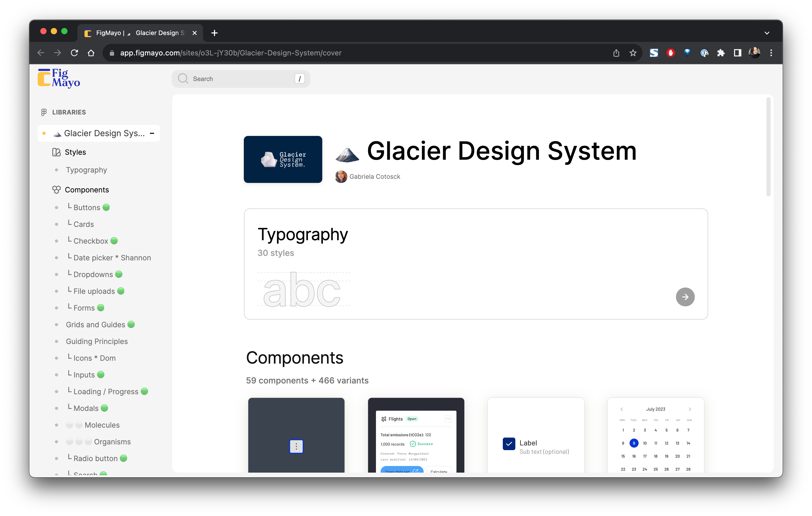Click the Gabriela Cotosck author name
This screenshot has width=812, height=516.
pos(375,177)
